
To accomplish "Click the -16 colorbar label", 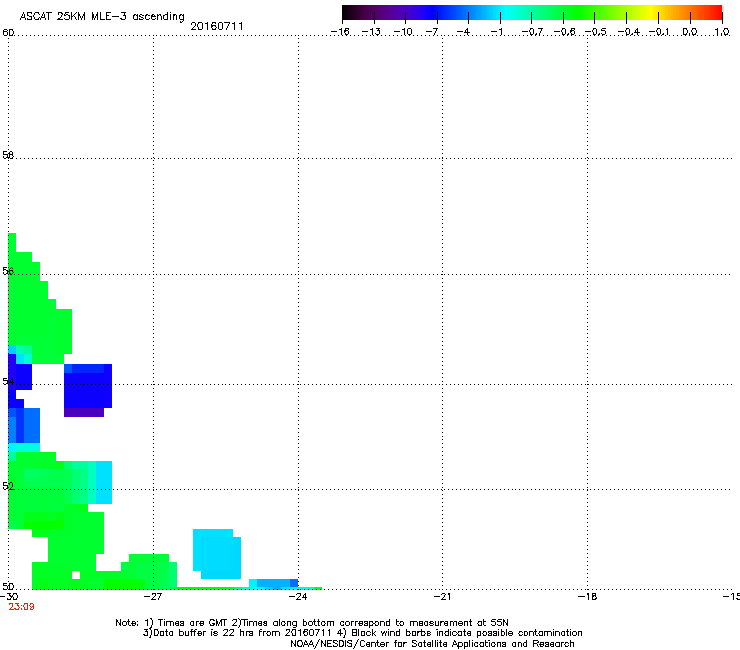I will tap(340, 32).
